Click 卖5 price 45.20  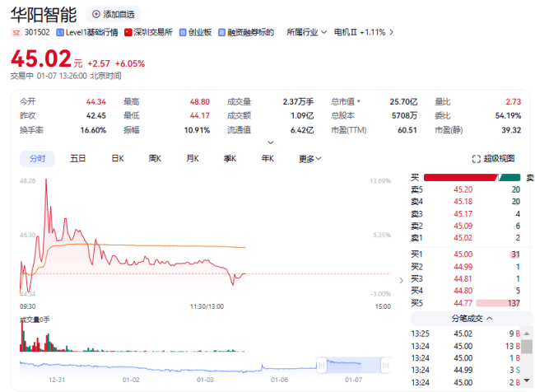pyautogui.click(x=463, y=189)
